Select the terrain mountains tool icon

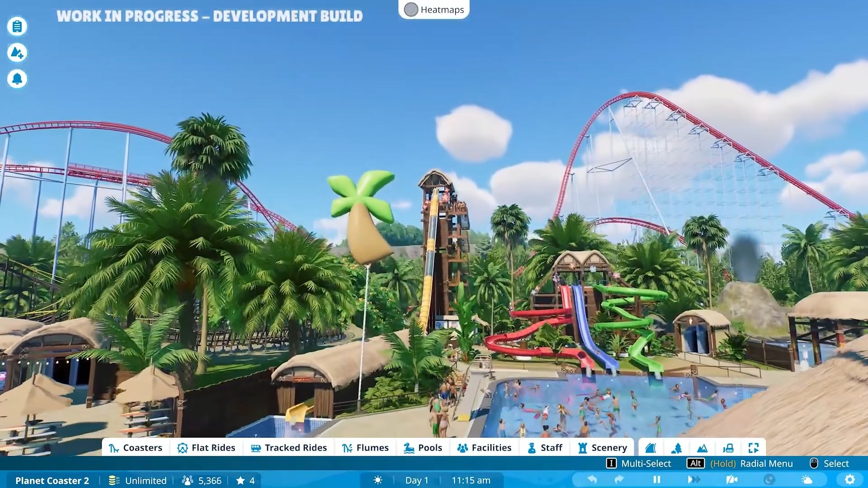[702, 448]
